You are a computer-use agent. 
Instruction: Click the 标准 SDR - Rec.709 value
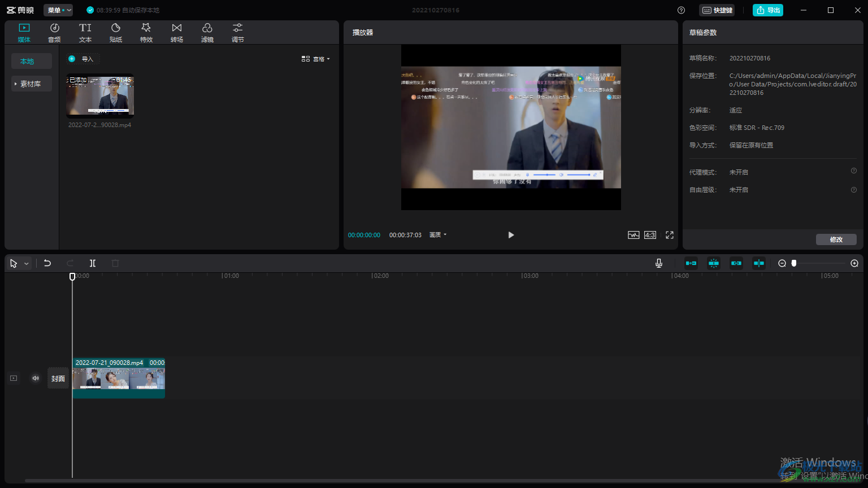[757, 128]
